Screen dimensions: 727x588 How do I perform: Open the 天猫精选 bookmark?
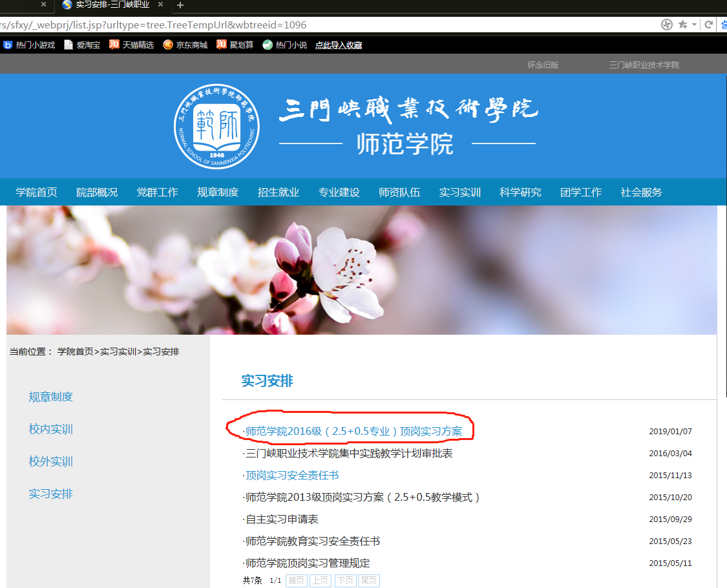click(x=132, y=45)
